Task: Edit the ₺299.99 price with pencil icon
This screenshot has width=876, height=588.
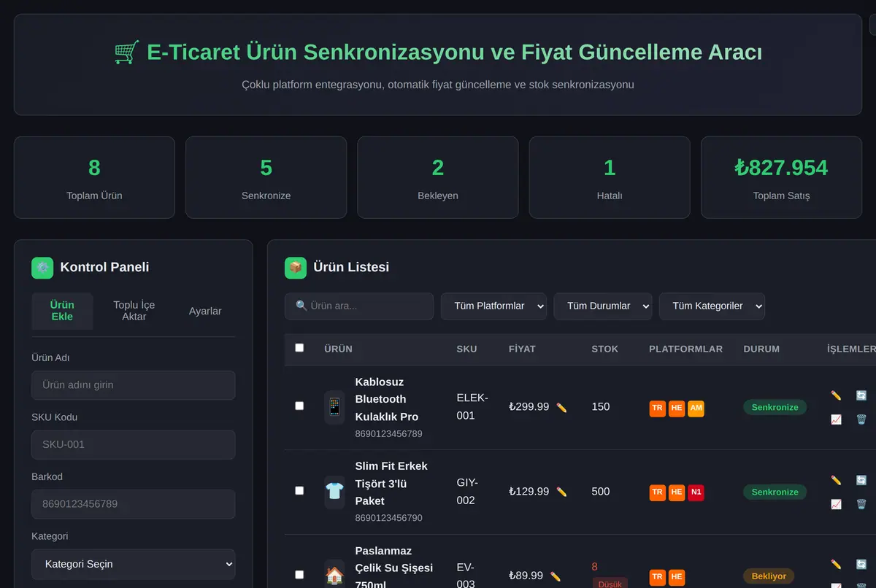Action: click(x=561, y=407)
